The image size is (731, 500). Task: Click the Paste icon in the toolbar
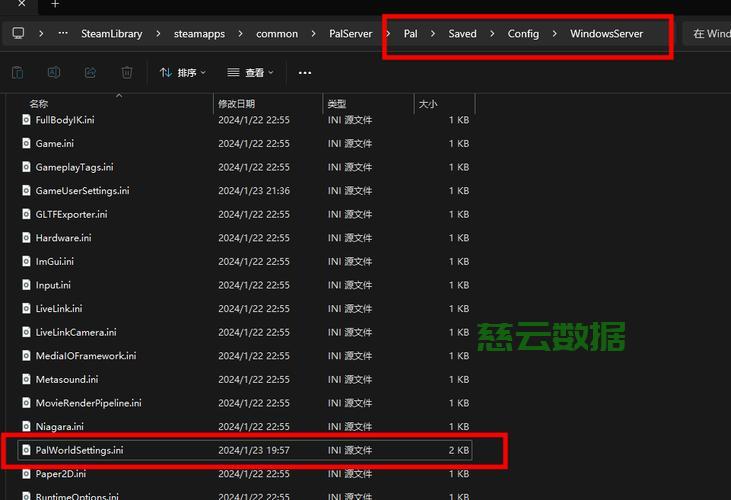[x=18, y=72]
